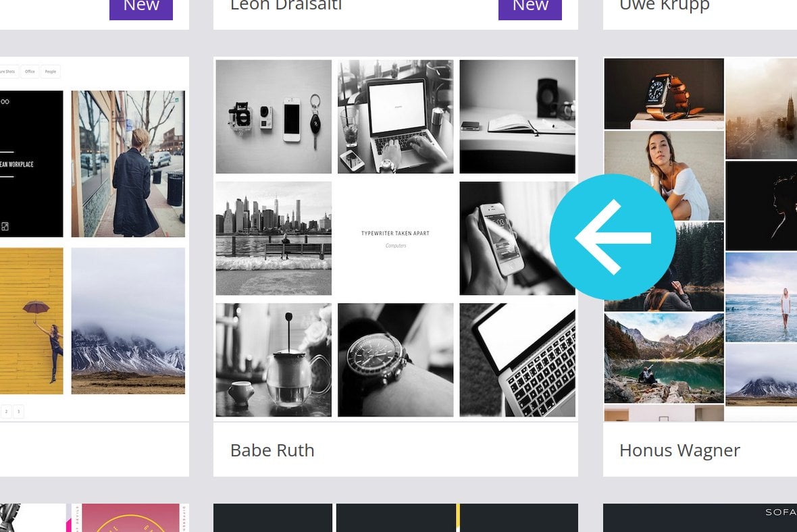Click the Computers caption under Typewriter Taken Apart
Viewport: 797px width, 532px height.
coord(395,246)
